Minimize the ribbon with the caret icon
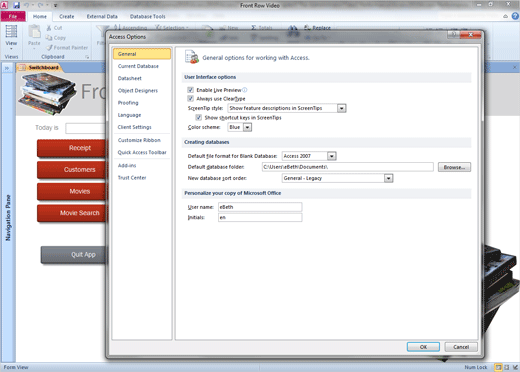The image size is (520, 372). [506, 16]
